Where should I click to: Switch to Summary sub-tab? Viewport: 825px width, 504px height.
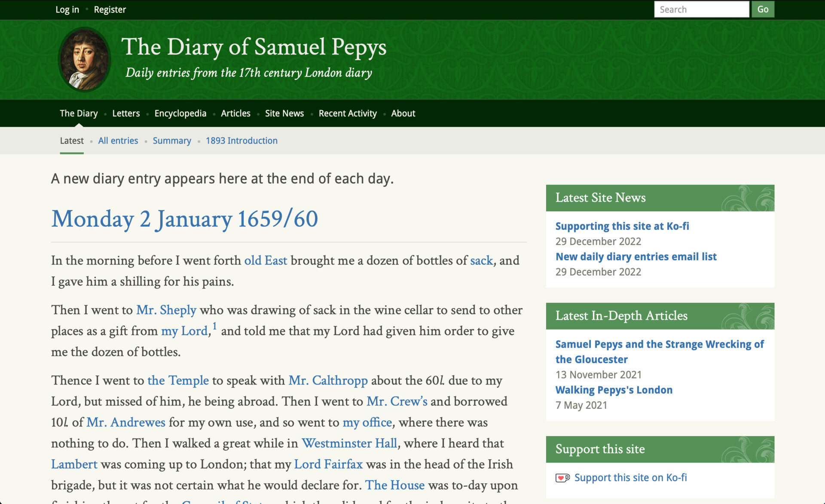pos(172,141)
